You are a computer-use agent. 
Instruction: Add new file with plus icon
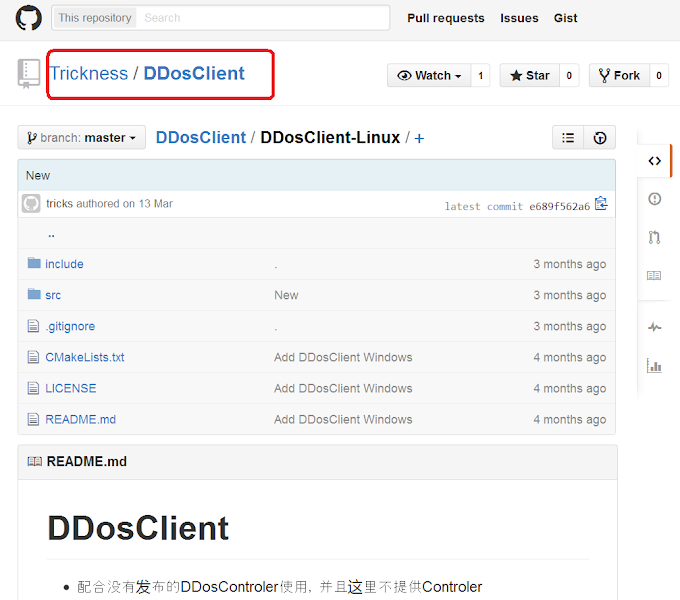point(419,138)
